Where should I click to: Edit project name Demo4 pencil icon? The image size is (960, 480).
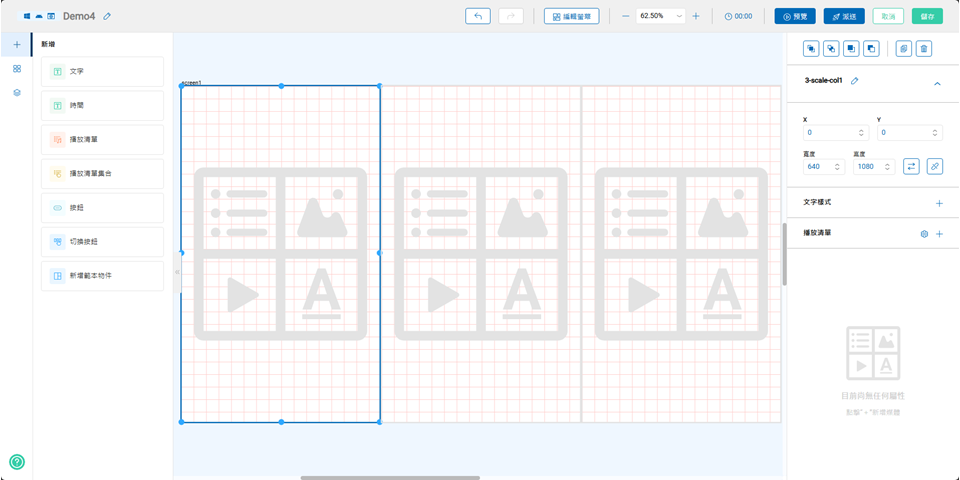(107, 16)
